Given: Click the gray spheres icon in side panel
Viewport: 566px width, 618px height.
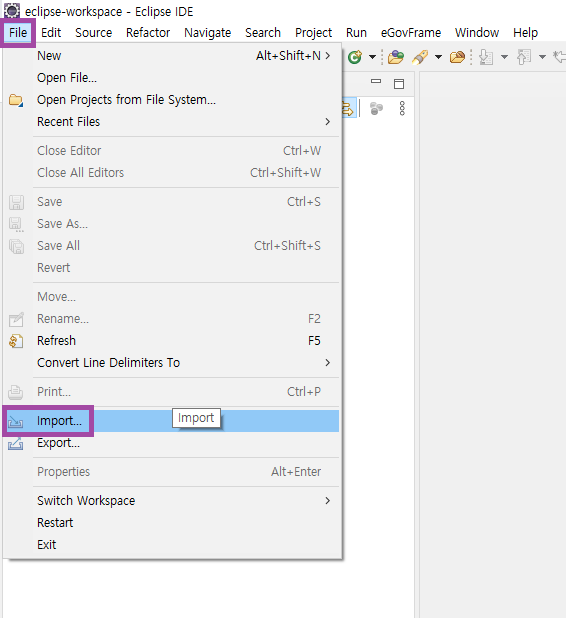Looking at the screenshot, I should click(376, 108).
